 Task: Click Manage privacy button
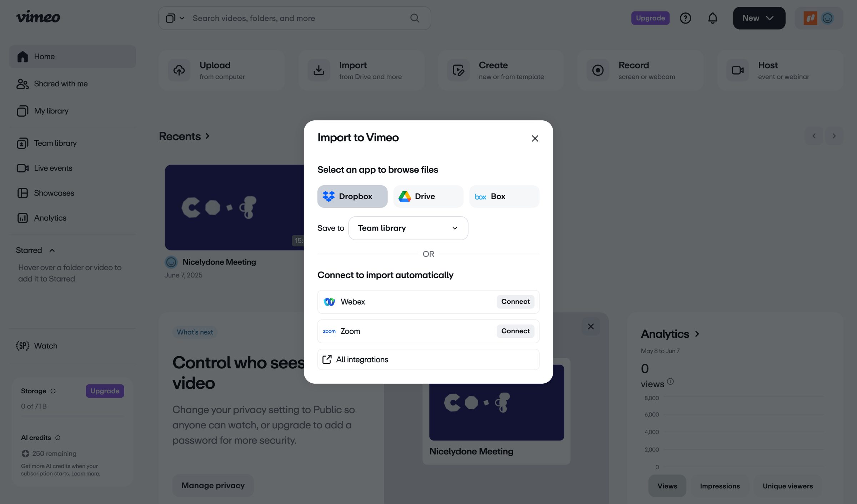click(213, 485)
